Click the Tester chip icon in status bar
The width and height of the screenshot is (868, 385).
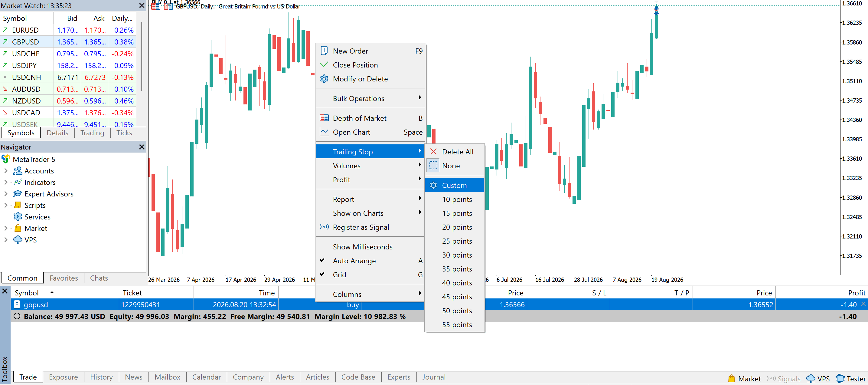pos(840,378)
